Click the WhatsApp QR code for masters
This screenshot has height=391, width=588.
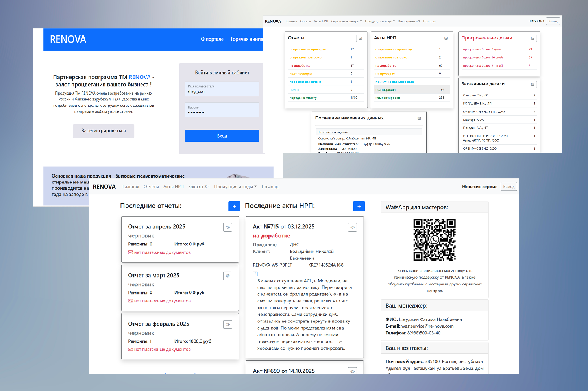pyautogui.click(x=435, y=240)
